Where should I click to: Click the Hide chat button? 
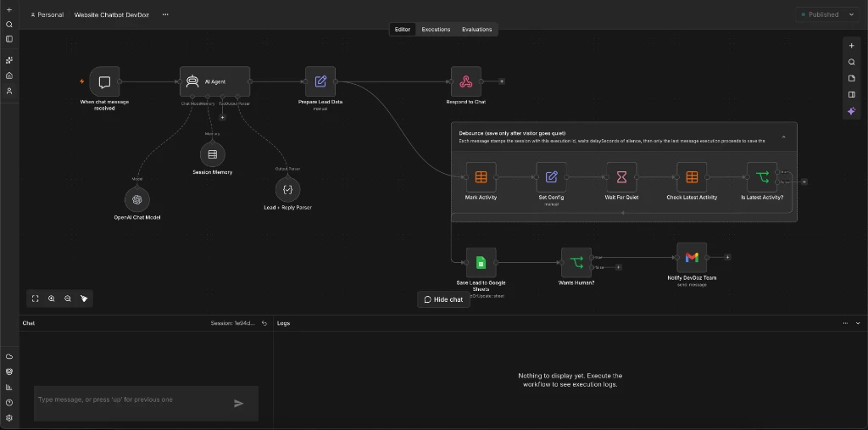pos(443,299)
